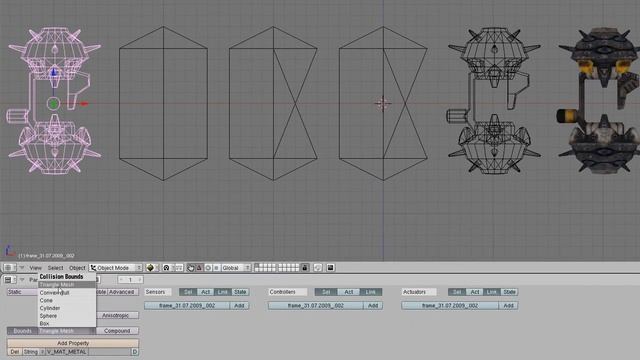The image size is (640, 360).
Task: Toggle the 3D transform manipulator hand icon
Action: point(191,268)
